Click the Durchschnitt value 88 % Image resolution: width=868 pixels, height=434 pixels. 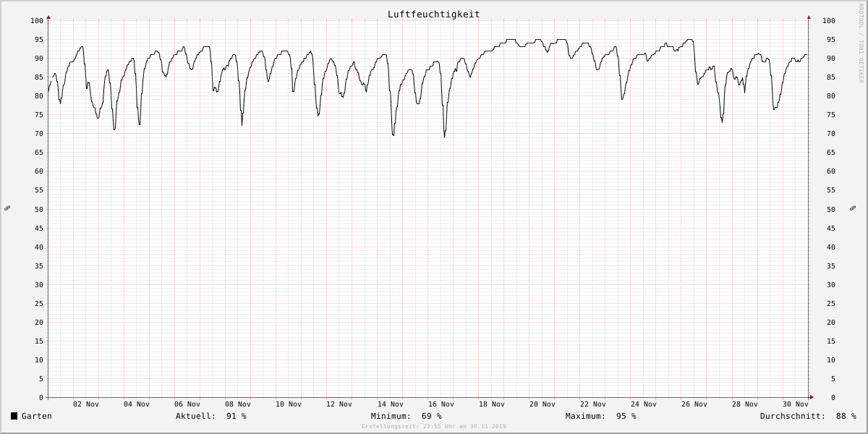[x=846, y=416]
